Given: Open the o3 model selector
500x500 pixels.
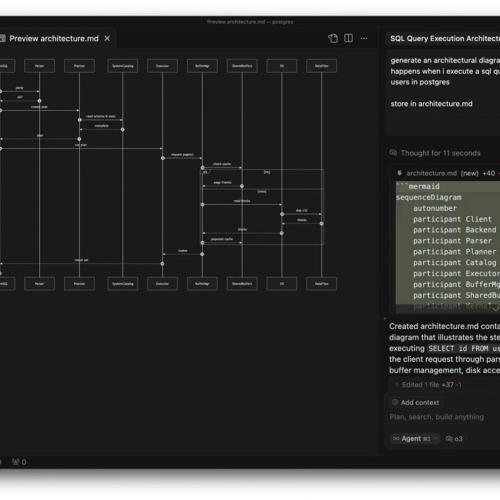Looking at the screenshot, I should (454, 439).
